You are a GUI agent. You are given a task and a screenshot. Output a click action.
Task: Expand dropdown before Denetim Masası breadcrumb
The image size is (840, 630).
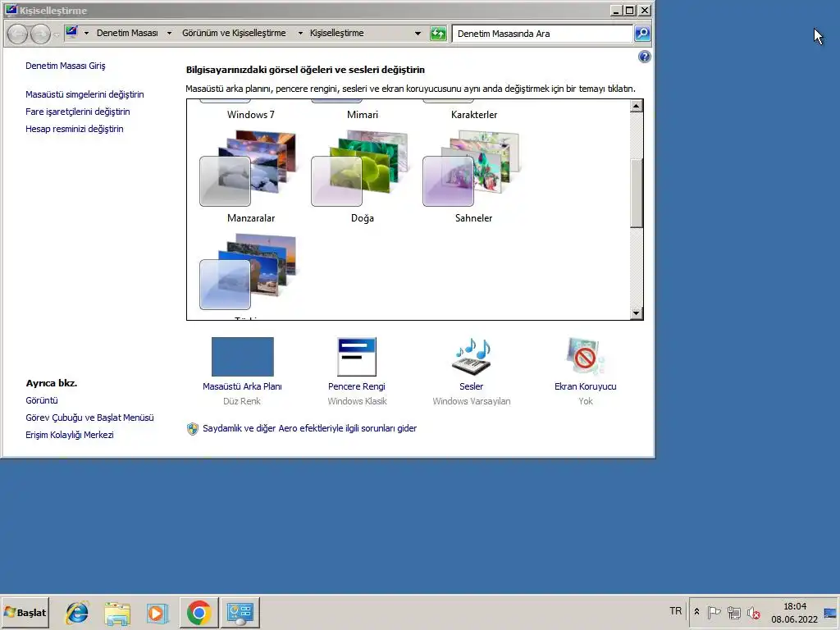[x=86, y=33]
